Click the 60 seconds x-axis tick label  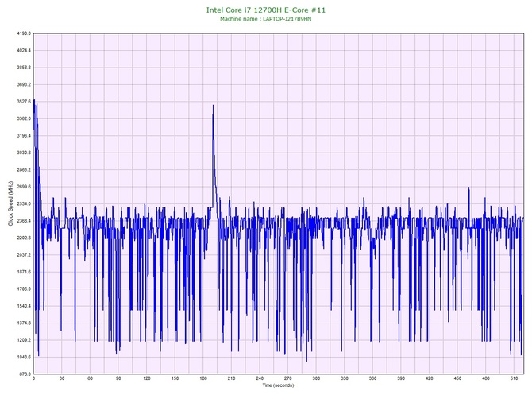pos(90,378)
